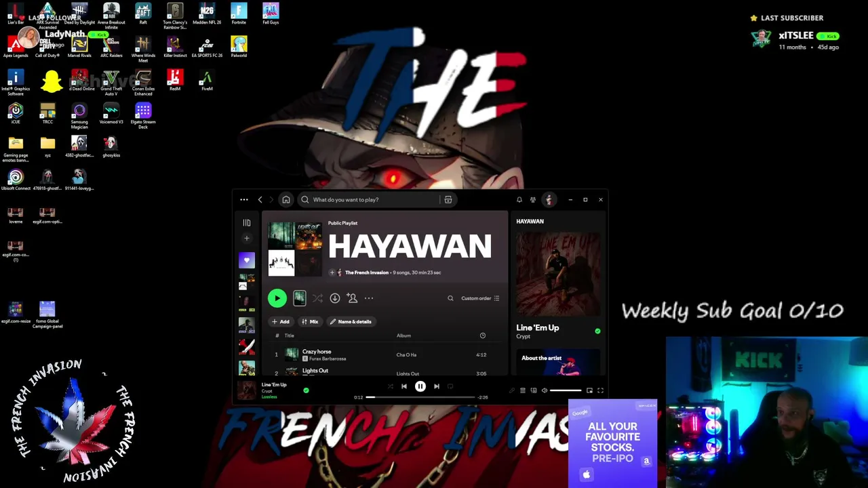The image size is (868, 488).
Task: Mute the Spotify volume
Action: [x=545, y=390]
